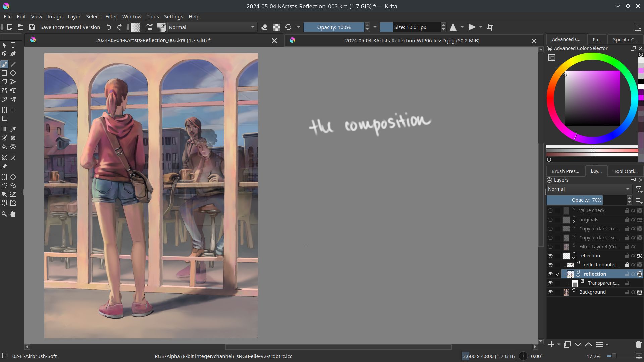Select the Zoom tool
This screenshot has height=362, width=644.
(x=4, y=214)
